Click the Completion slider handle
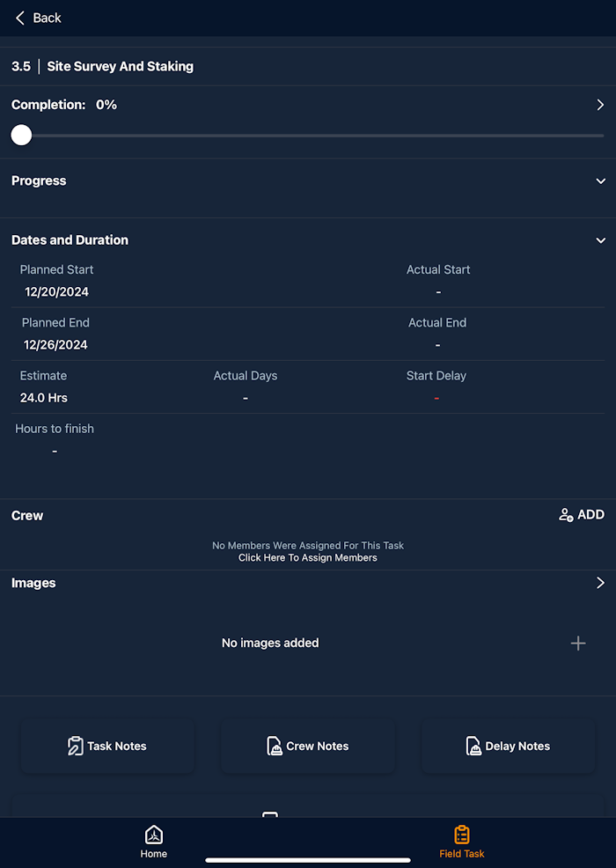616x868 pixels. click(x=21, y=135)
